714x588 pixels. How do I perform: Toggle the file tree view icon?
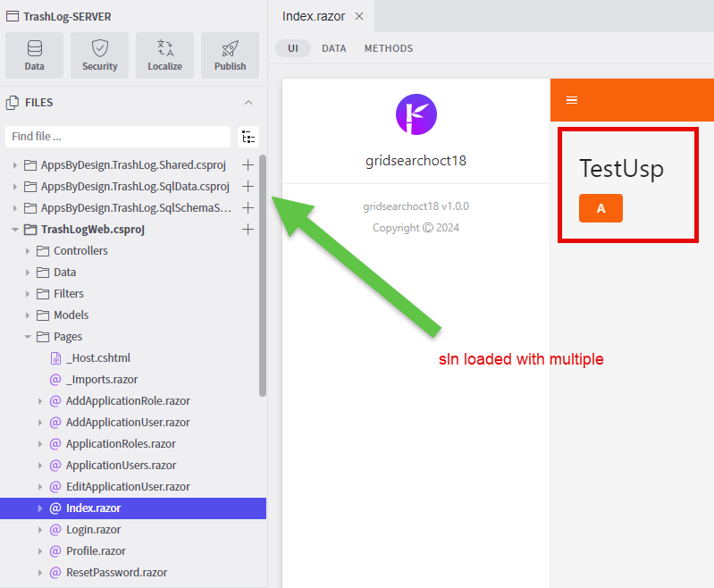pos(248,137)
